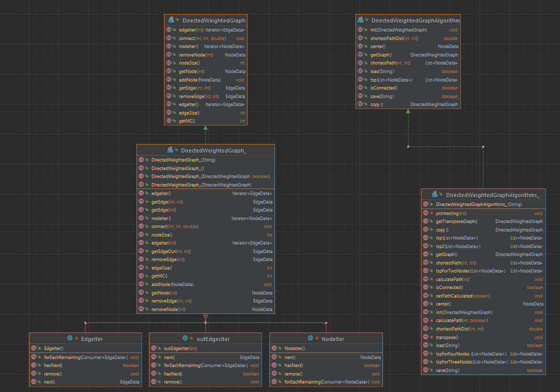This screenshot has height=392, width=560.
Task: Click shortestPathDist(int, int) in the algorithm interface
Action: (395, 38)
